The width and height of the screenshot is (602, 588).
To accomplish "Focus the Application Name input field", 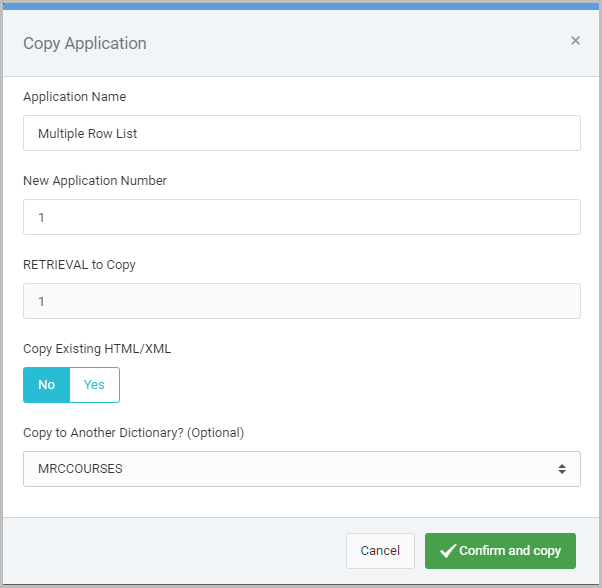I will point(301,133).
